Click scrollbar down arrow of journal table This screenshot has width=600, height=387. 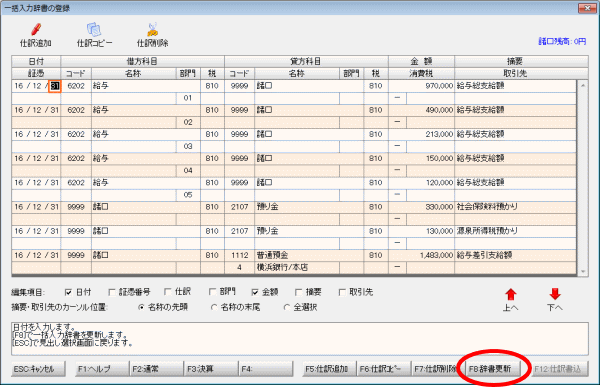[583, 271]
